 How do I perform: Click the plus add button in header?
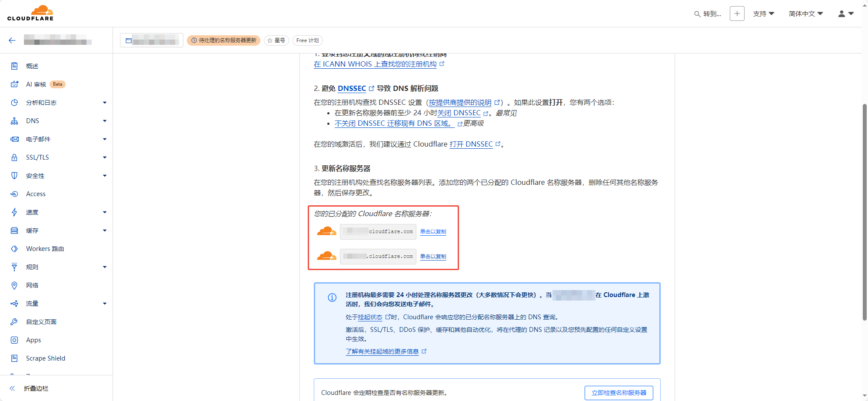737,13
